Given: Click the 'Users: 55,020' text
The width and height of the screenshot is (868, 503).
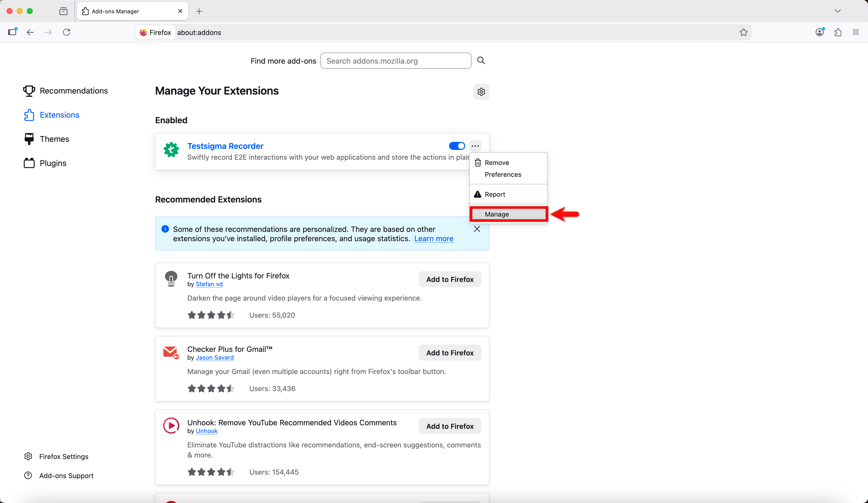Looking at the screenshot, I should coord(272,315).
